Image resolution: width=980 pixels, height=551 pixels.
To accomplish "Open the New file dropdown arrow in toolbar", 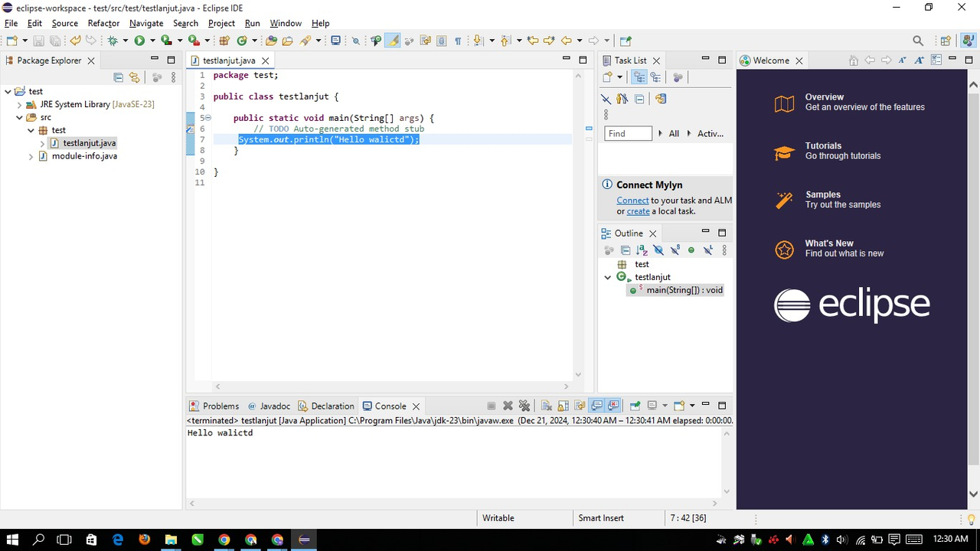I will [24, 41].
